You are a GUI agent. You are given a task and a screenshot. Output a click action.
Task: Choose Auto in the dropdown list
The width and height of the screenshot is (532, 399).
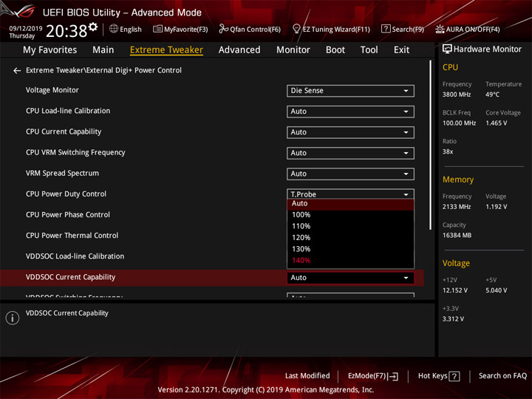(350, 204)
